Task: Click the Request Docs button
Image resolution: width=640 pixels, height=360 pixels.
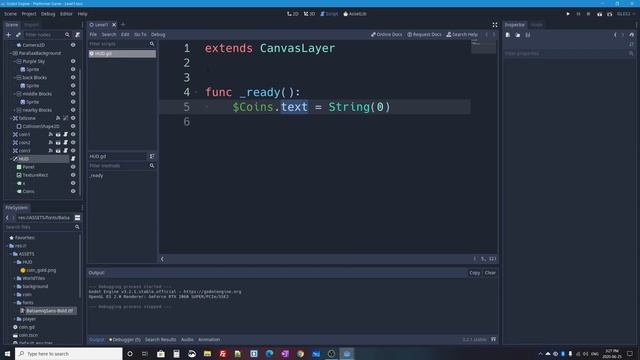Action: [x=424, y=35]
